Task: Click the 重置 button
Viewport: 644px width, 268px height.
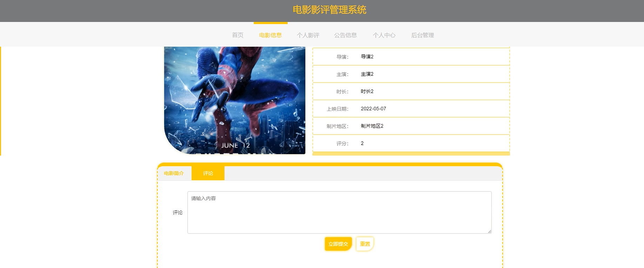Action: click(x=365, y=244)
